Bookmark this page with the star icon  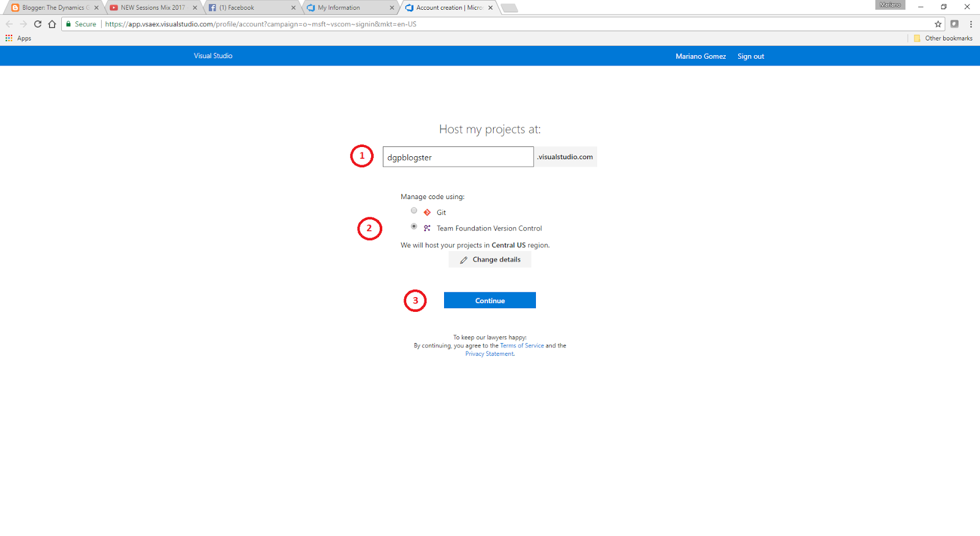[938, 24]
